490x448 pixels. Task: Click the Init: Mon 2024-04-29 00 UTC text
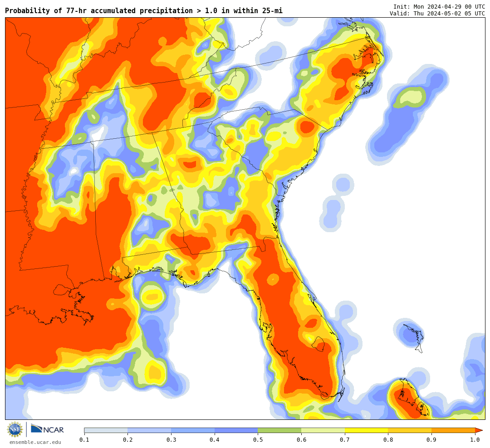(x=439, y=6)
